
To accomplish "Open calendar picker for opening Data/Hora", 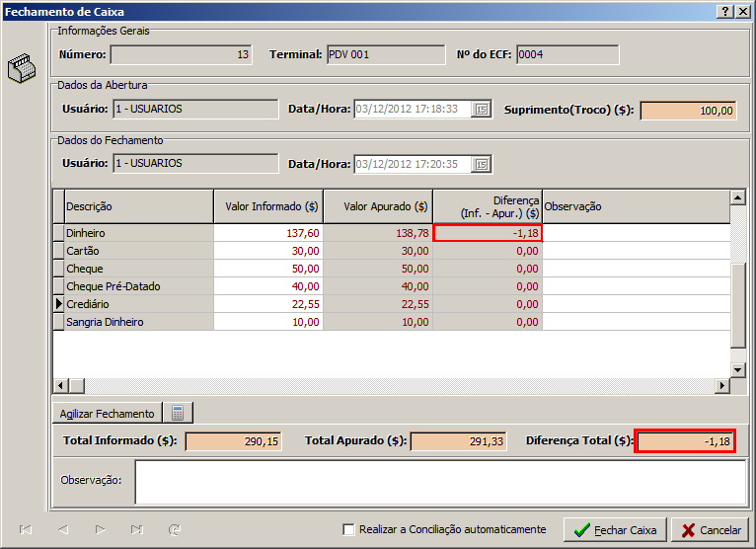I will click(x=482, y=110).
